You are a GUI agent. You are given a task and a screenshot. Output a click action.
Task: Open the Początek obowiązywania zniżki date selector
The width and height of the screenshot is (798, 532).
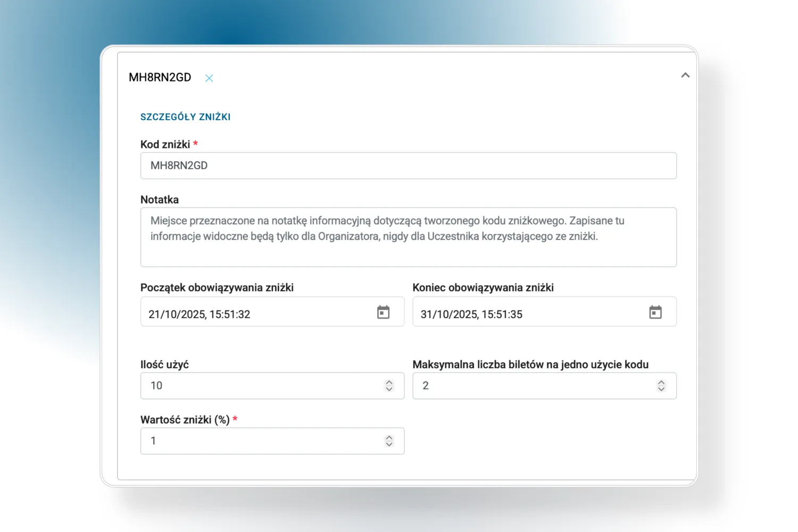[x=383, y=312]
